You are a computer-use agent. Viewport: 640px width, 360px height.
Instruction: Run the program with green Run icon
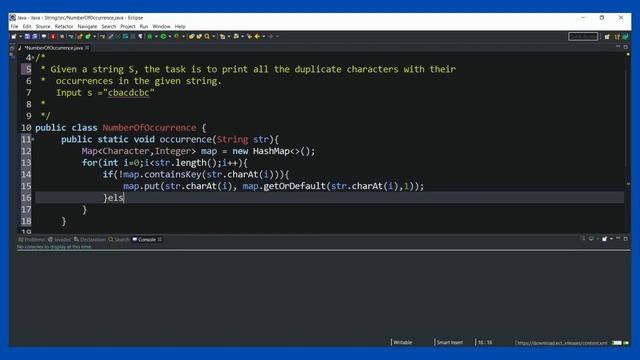coord(163,36)
